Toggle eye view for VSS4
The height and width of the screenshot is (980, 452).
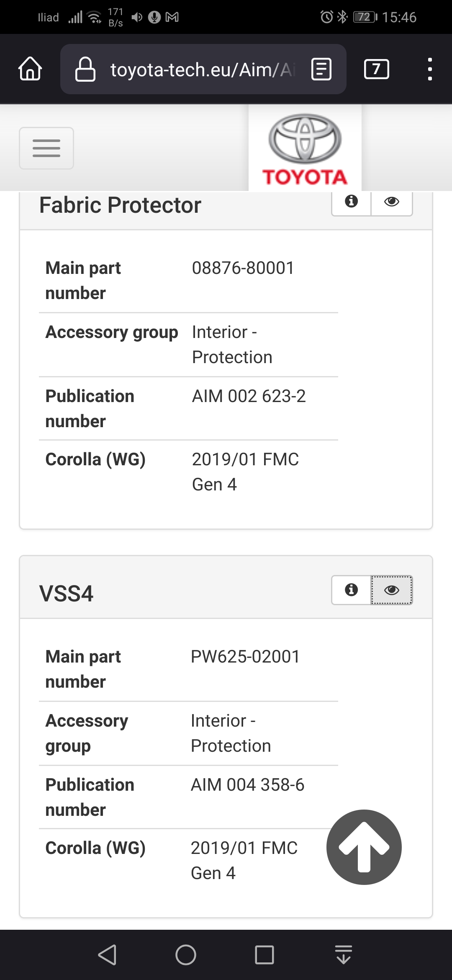click(x=392, y=590)
